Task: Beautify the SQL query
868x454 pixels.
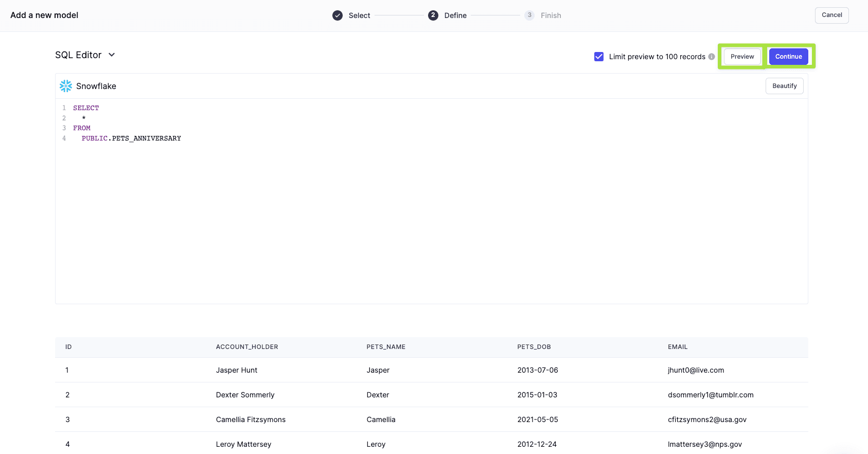Action: click(784, 86)
